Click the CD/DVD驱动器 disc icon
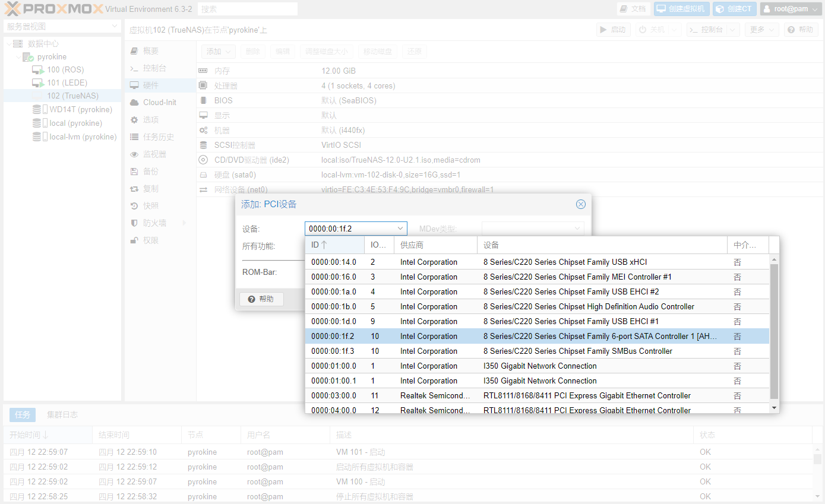825x504 pixels. pyautogui.click(x=203, y=160)
